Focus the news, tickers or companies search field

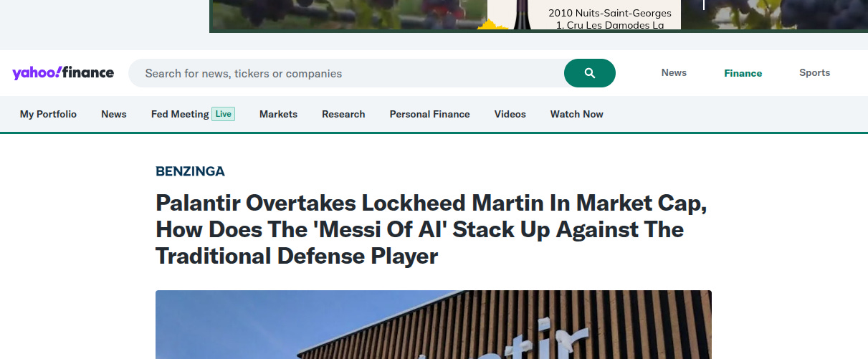point(346,73)
